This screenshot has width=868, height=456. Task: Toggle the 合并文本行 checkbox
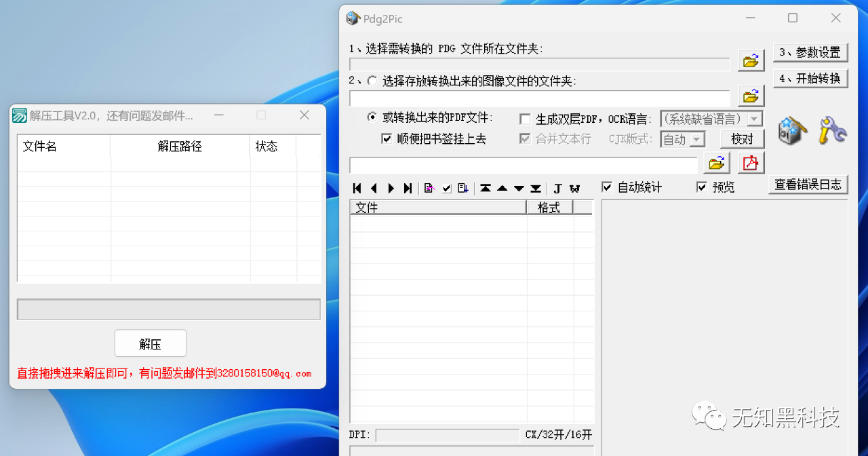tap(525, 138)
